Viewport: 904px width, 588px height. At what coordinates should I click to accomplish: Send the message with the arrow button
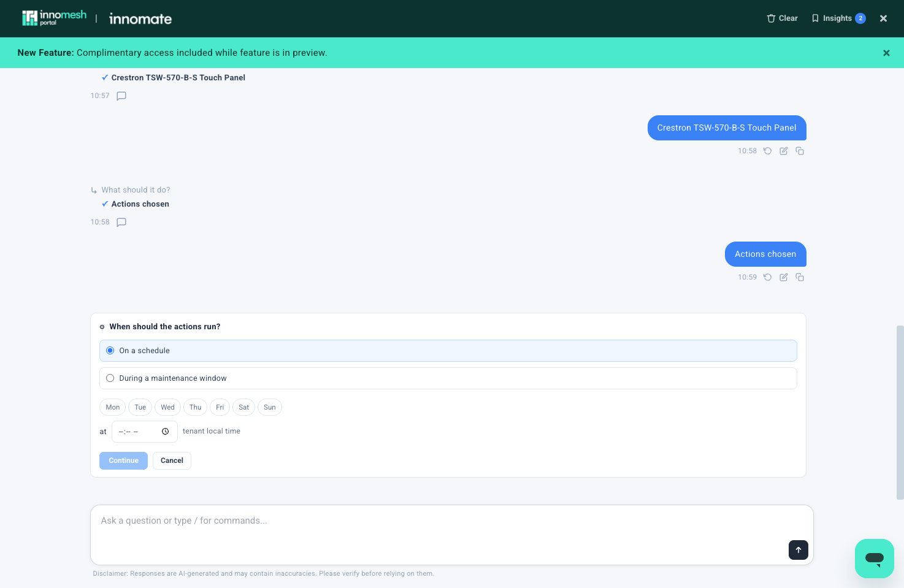click(799, 550)
